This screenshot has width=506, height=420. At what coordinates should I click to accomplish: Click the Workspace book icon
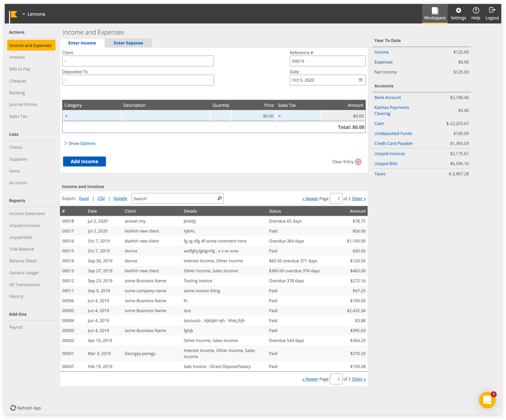435,11
